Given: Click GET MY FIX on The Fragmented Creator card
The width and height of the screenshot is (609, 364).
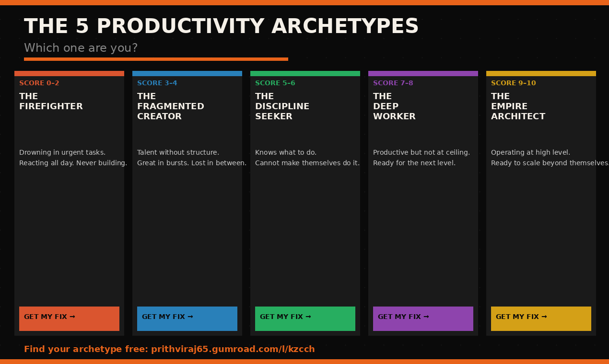Looking at the screenshot, I should (x=187, y=318).
